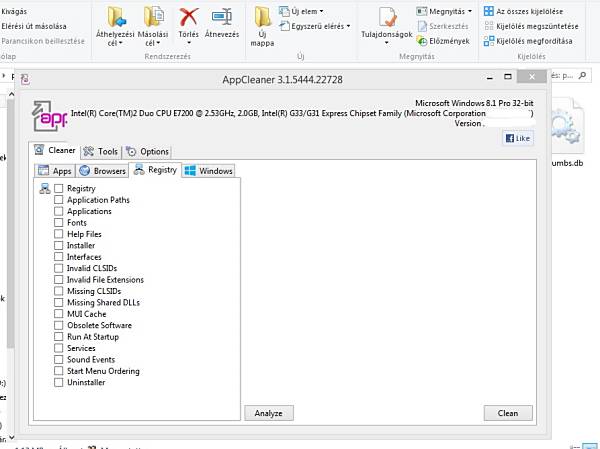This screenshot has height=449, width=600.
Task: Click the Átnevezés rename icon
Action: click(x=222, y=17)
